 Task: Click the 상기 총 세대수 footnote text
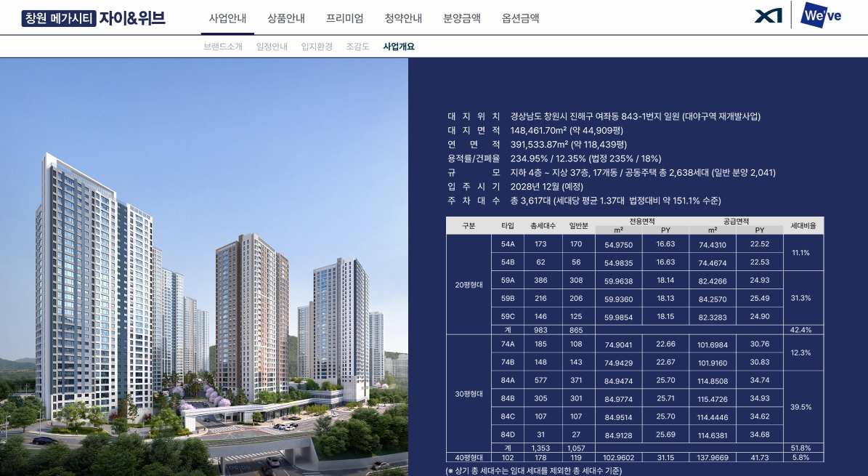pos(534,470)
